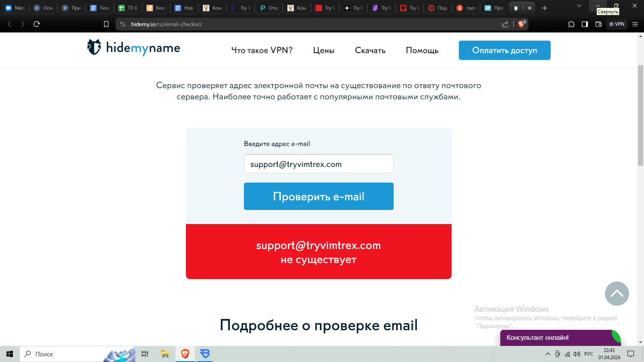Open site settings icon in address bar

tap(123, 24)
